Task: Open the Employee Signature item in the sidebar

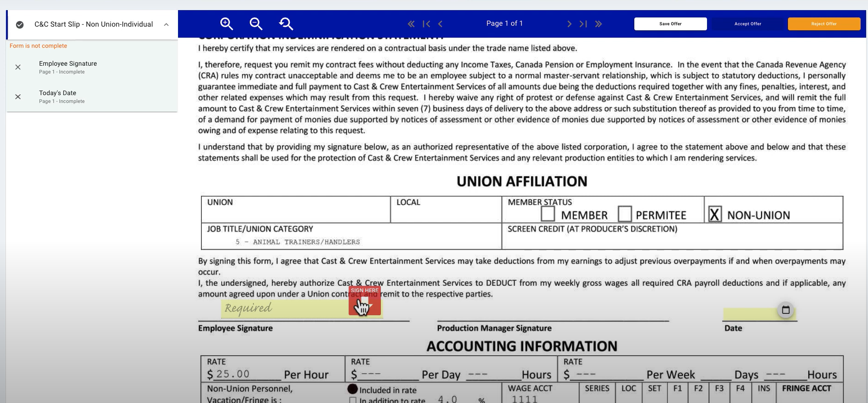Action: [92, 67]
